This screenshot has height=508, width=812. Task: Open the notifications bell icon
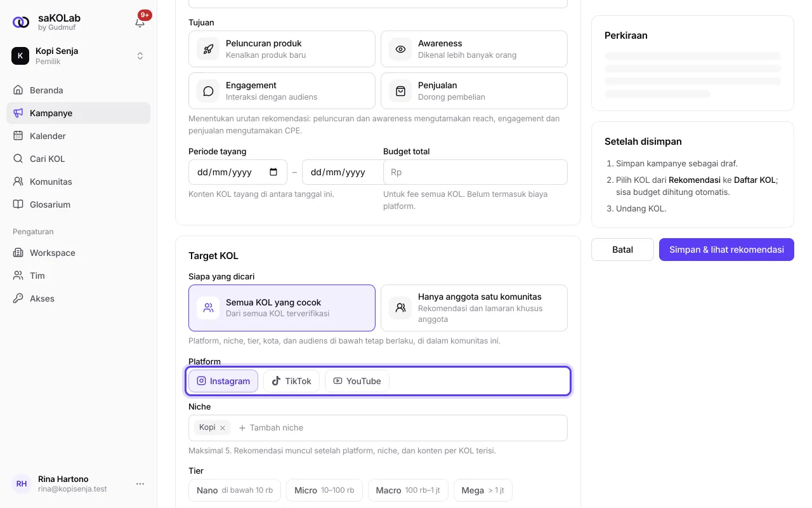coord(140,22)
